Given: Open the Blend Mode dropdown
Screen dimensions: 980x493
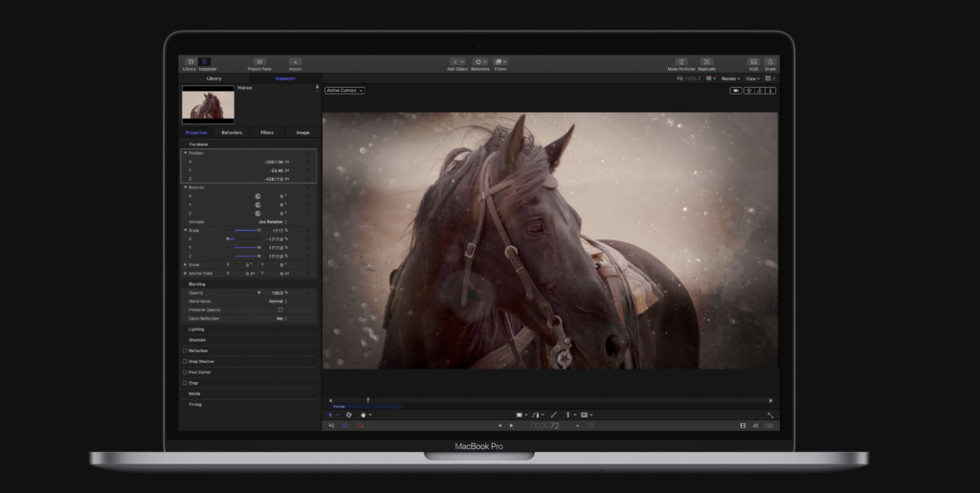Looking at the screenshot, I should click(x=277, y=302).
